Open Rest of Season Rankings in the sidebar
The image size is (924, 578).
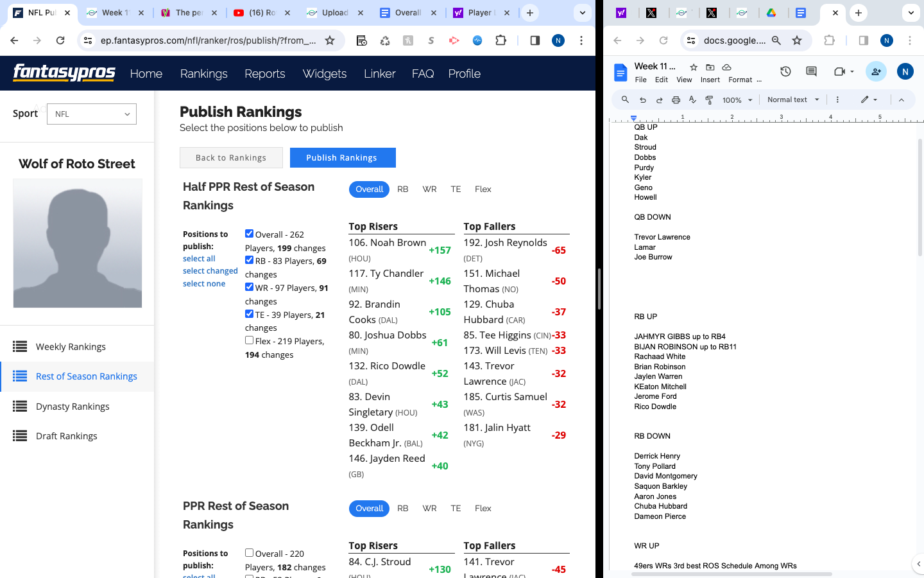(87, 376)
